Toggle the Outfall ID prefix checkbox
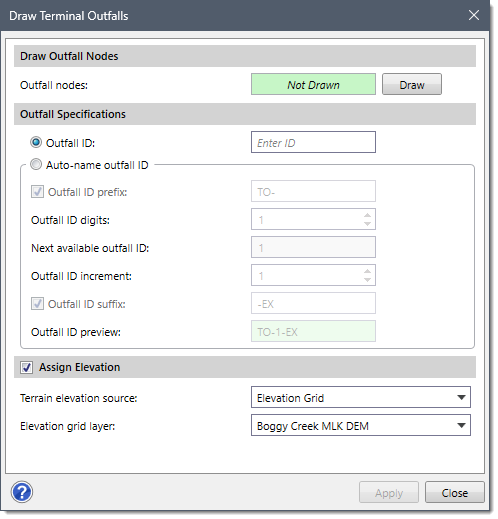This screenshot has width=498, height=519. tap(37, 192)
